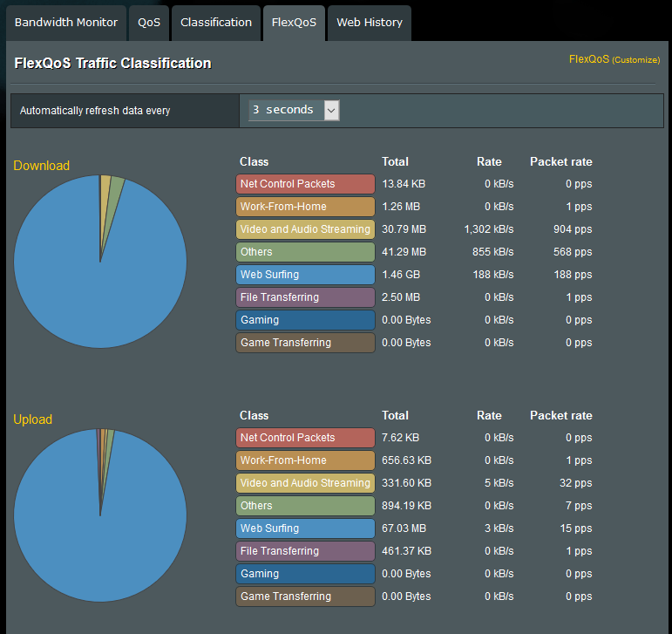
Task: Click the 894.19 KB upload total
Action: click(406, 506)
